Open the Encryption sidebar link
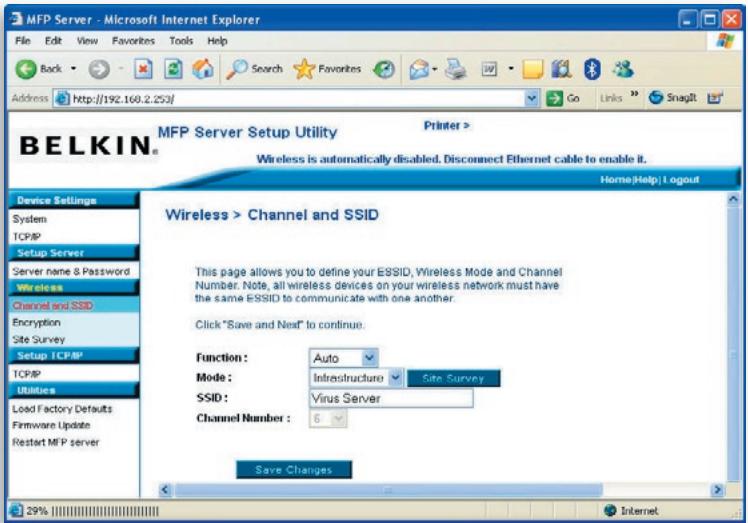This screenshot has height=523, width=748. (x=36, y=323)
